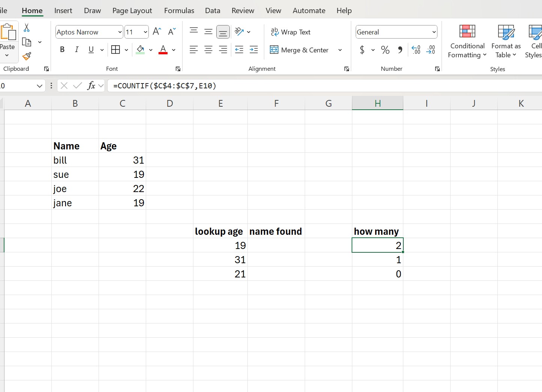Expand Merge & Center options arrow

click(340, 50)
